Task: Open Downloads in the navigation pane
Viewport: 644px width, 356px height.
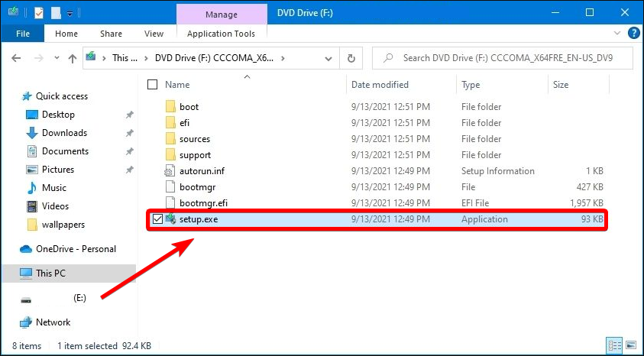Action: (64, 133)
